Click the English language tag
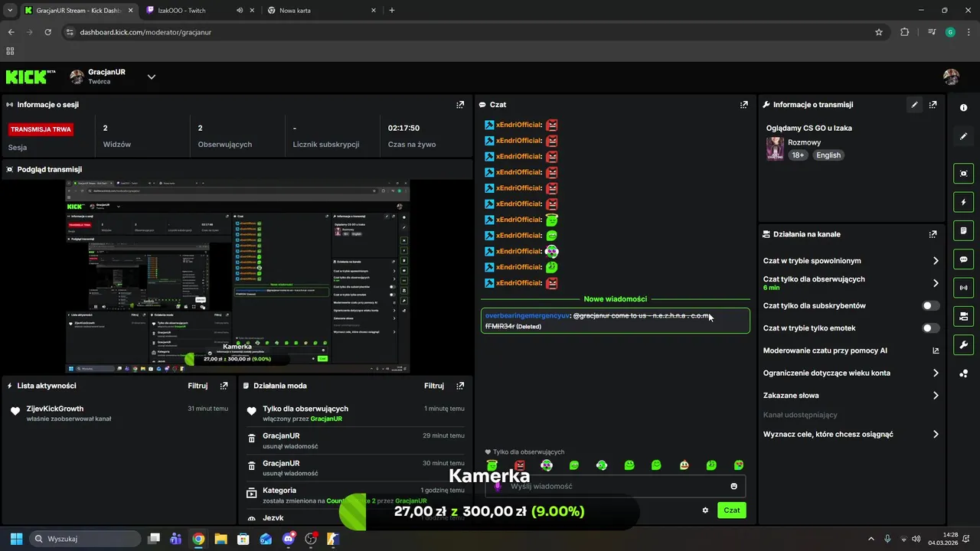This screenshot has height=551, width=980. click(828, 155)
